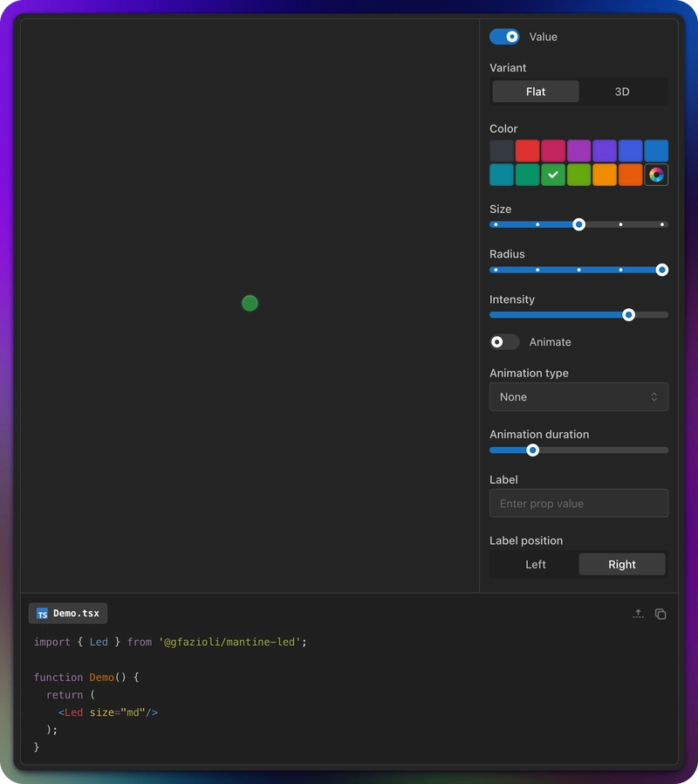Viewport: 698px width, 784px height.
Task: Open the Animation type dropdown
Action: 578,397
